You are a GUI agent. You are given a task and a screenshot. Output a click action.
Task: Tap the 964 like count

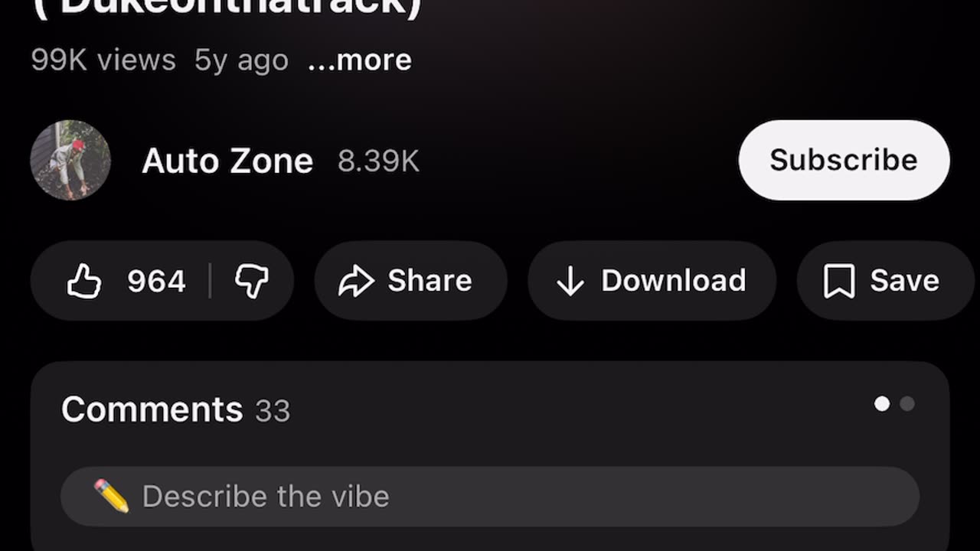(x=156, y=281)
